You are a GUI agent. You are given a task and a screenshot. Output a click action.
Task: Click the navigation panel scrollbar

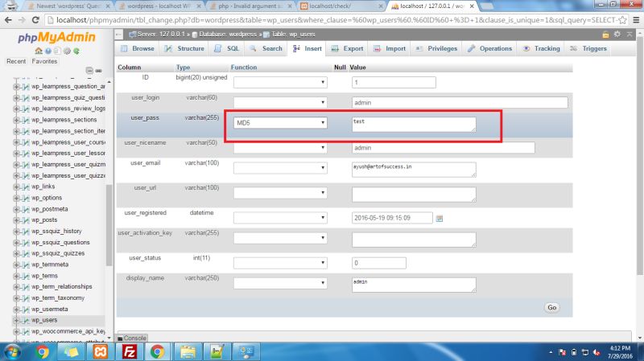coord(109,226)
